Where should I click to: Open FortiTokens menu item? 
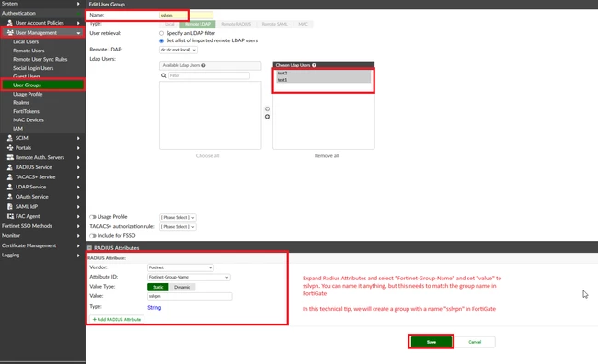tap(26, 111)
